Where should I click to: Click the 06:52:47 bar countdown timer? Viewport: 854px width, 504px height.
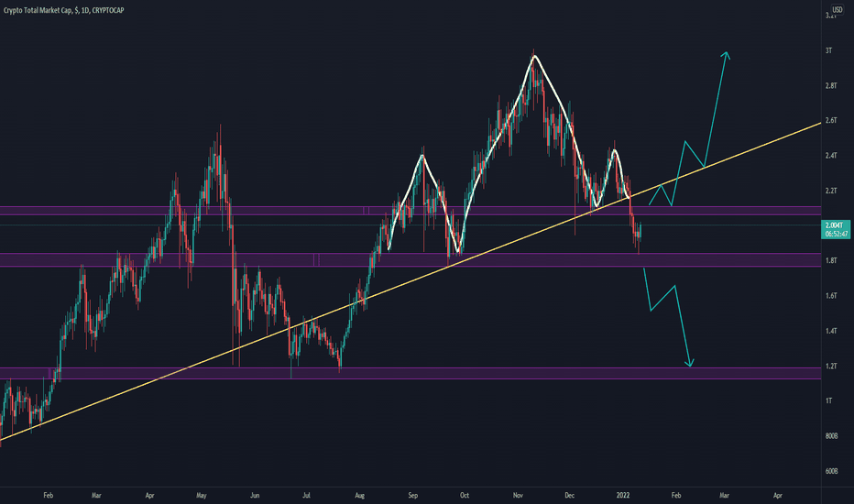tap(836, 235)
